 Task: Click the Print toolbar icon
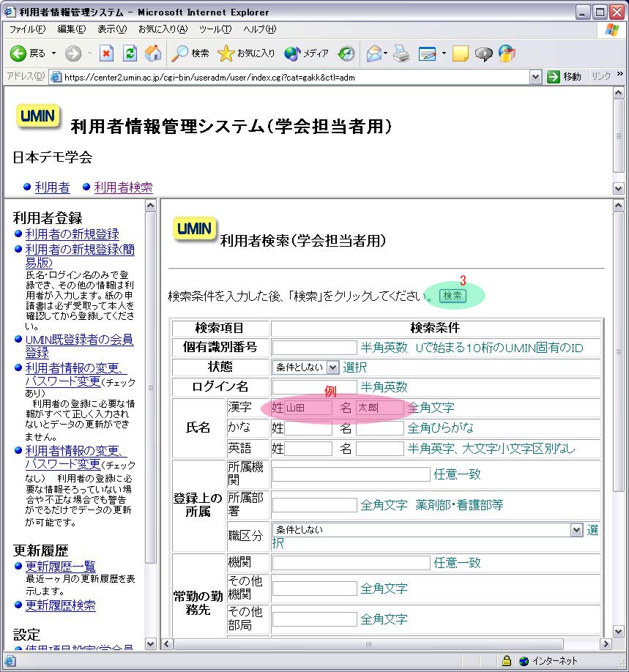401,53
